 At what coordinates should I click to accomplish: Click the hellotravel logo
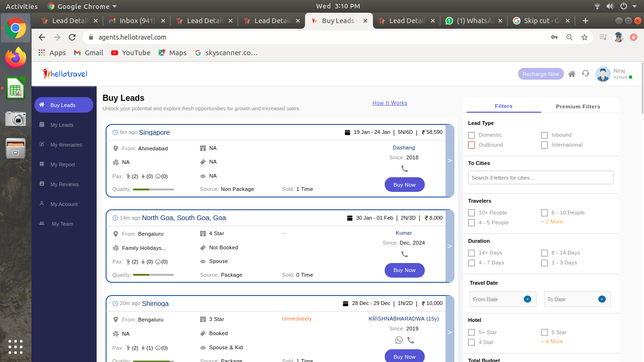[x=65, y=74]
